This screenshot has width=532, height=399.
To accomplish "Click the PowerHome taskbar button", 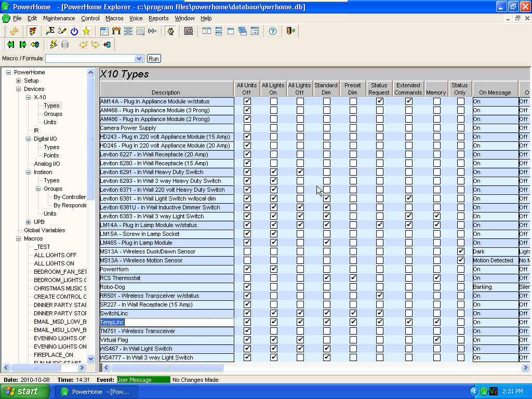I will tap(97, 392).
